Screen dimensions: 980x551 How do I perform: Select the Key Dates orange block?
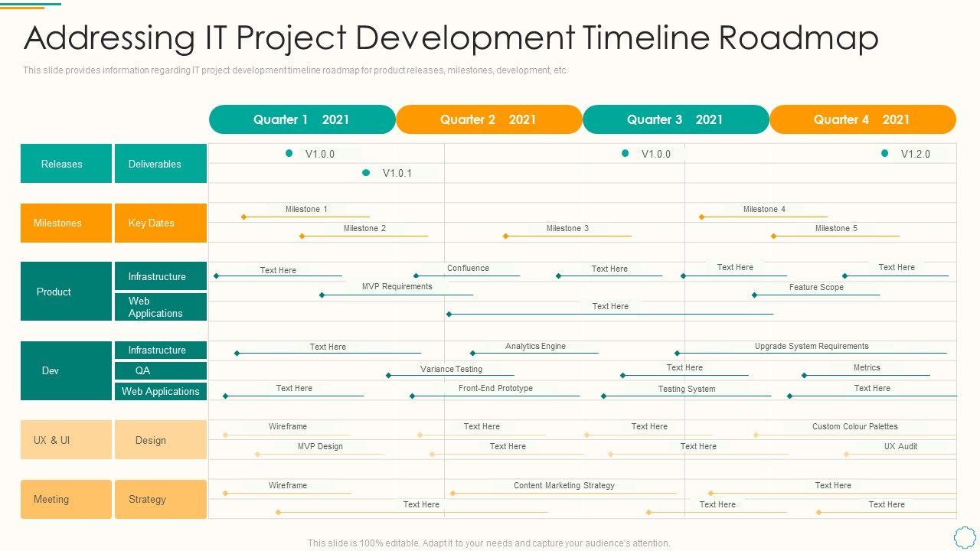coord(160,223)
